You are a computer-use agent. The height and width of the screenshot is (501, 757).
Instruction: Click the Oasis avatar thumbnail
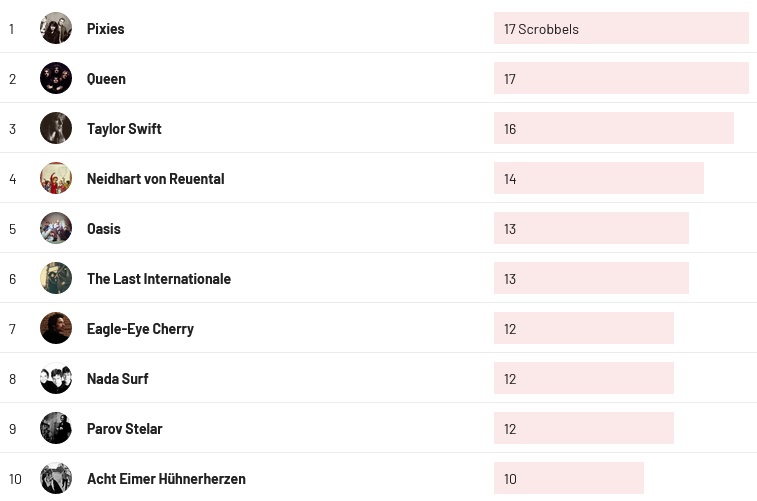56,228
